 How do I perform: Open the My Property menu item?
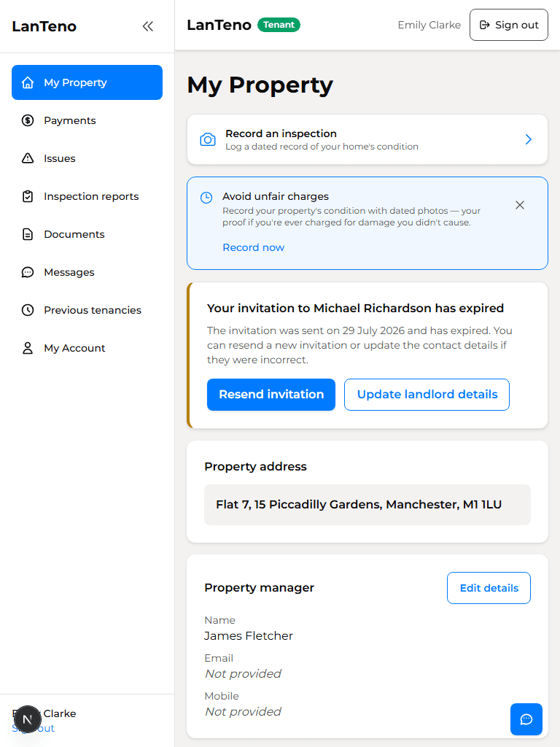[87, 82]
